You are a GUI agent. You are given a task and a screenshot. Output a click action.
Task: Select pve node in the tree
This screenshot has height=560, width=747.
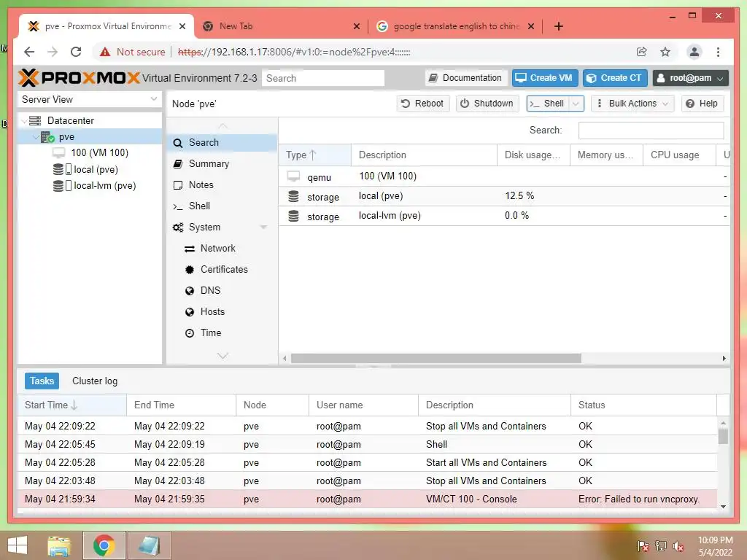pyautogui.click(x=66, y=137)
